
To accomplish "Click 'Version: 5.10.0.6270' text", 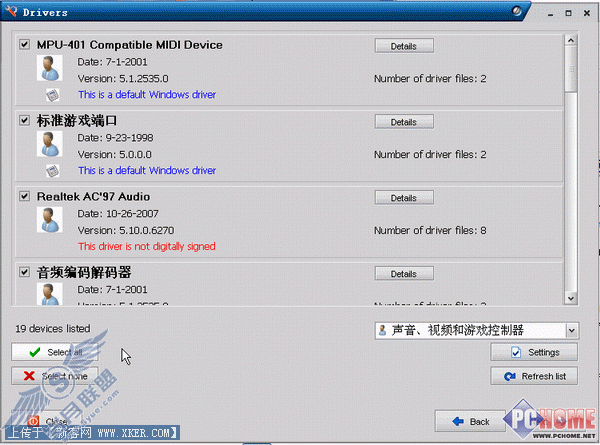I will point(126,230).
